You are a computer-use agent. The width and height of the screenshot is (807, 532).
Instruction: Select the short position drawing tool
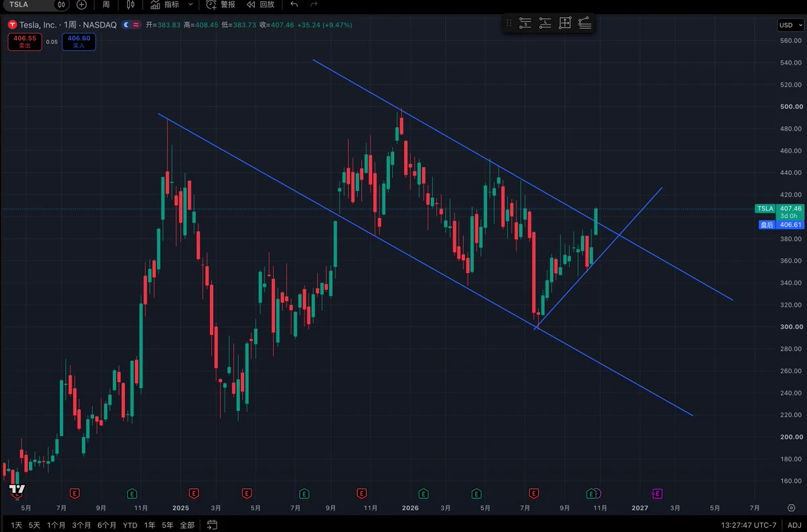tap(525, 23)
